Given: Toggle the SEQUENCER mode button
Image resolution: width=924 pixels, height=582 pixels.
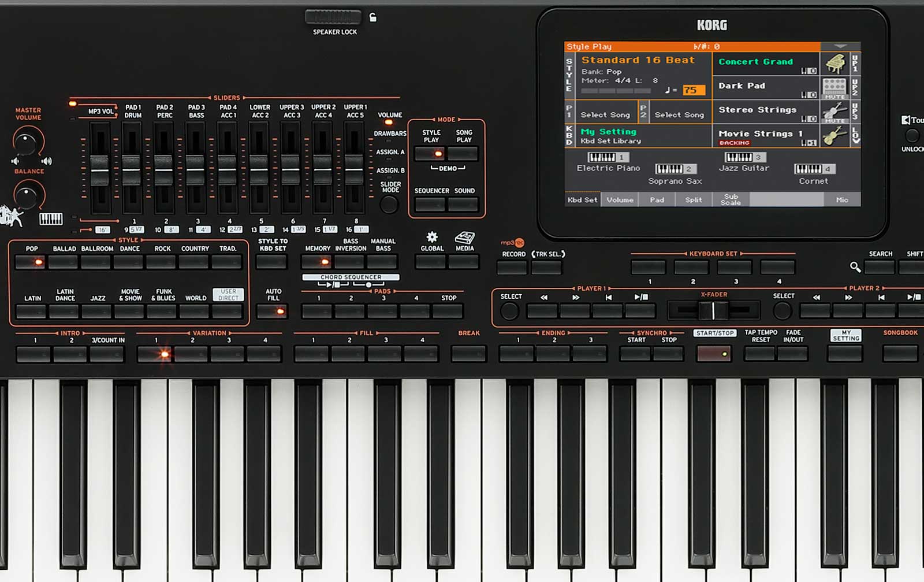Looking at the screenshot, I should [x=430, y=204].
